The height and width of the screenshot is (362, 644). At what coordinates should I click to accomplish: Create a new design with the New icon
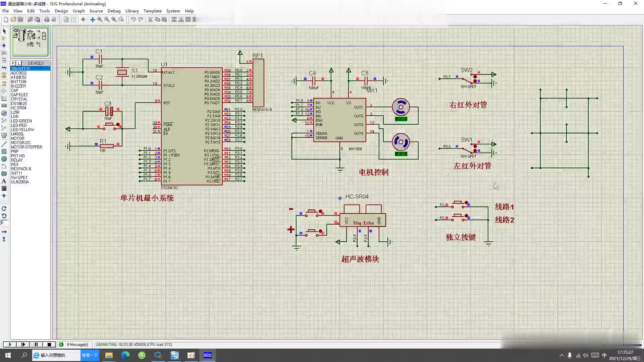tap(6, 19)
